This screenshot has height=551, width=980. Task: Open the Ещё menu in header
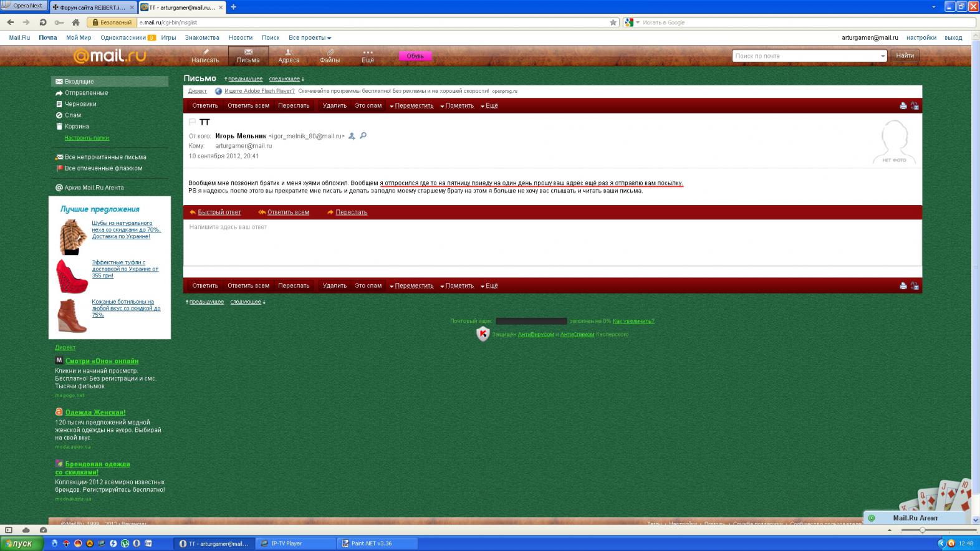(368, 56)
